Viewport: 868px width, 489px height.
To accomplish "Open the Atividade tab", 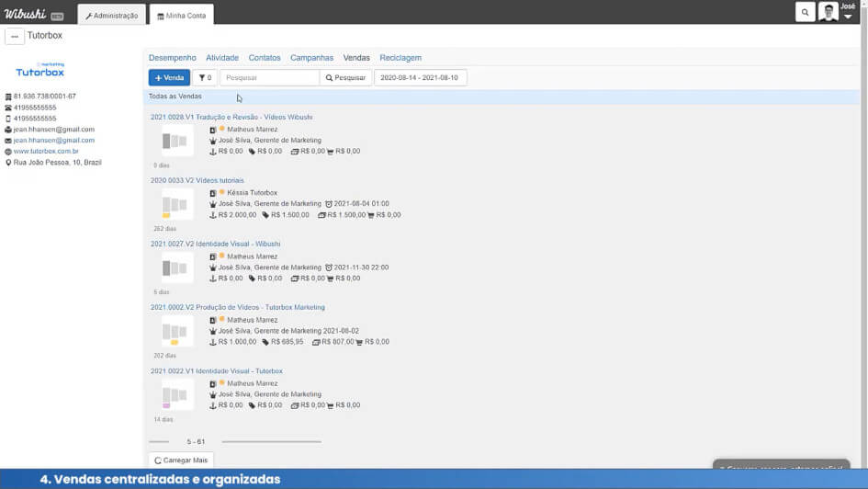I will click(222, 58).
